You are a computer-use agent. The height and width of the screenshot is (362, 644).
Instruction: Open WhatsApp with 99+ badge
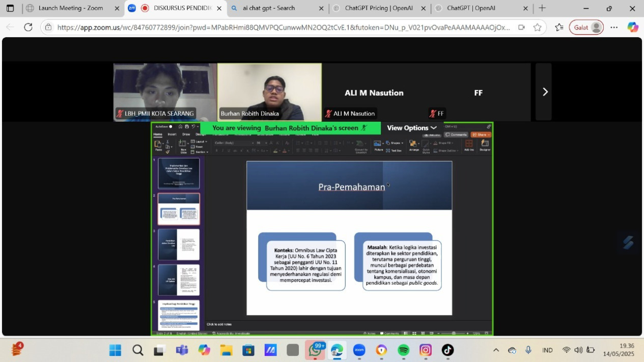tap(316, 350)
